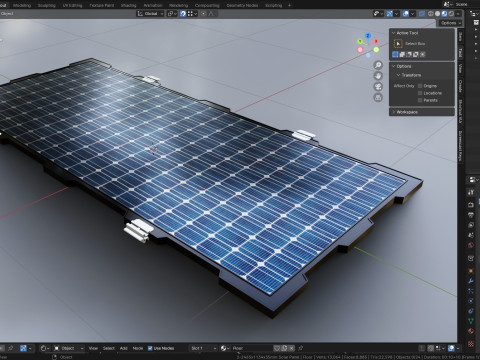Image resolution: width=480 pixels, height=360 pixels.
Task: Expand the Workspace panel
Action: pyautogui.click(x=394, y=112)
